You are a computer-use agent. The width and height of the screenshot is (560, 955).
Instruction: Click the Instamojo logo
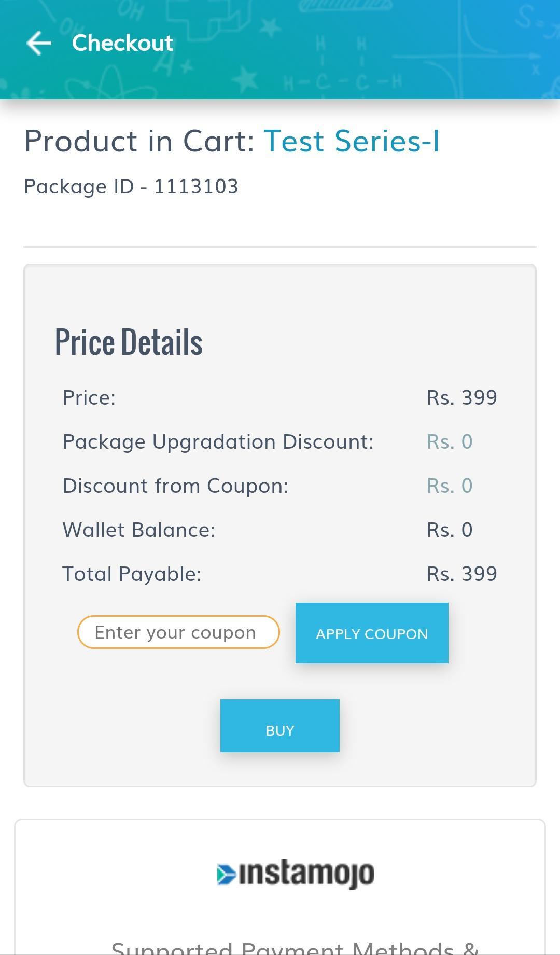pos(296,874)
